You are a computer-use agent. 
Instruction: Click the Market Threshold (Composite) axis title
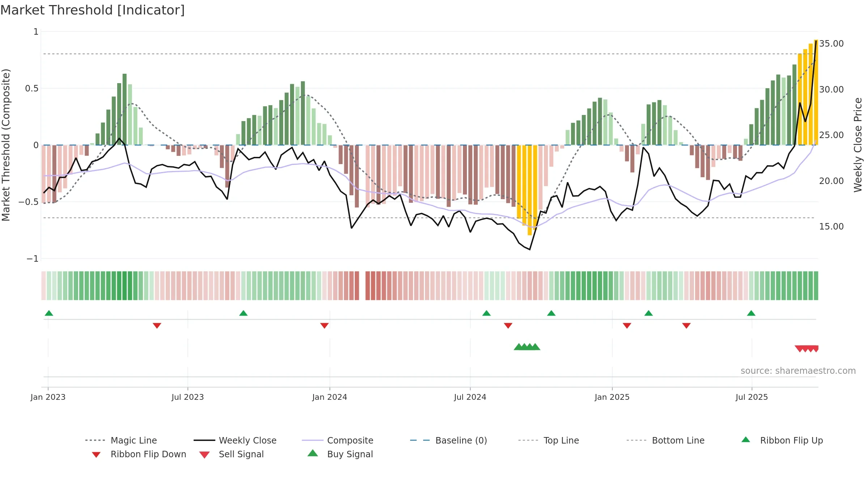point(6,145)
